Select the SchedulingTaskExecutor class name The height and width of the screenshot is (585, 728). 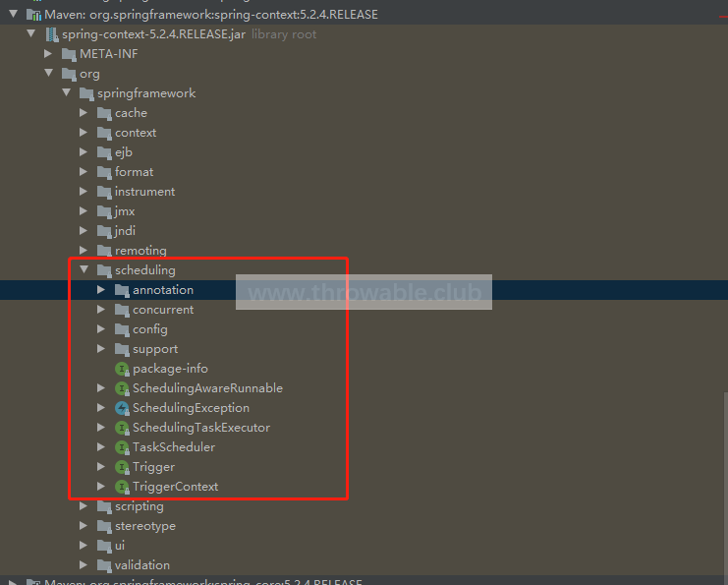point(201,428)
